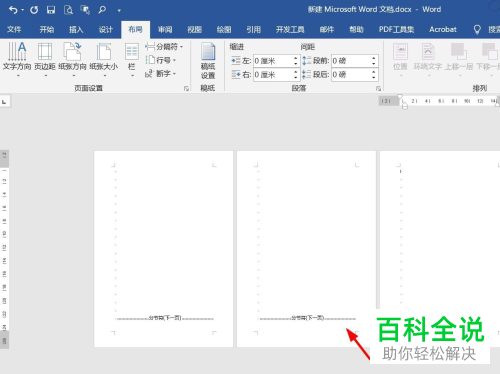Open the 文件 tab
500x374 pixels.
[x=14, y=30]
